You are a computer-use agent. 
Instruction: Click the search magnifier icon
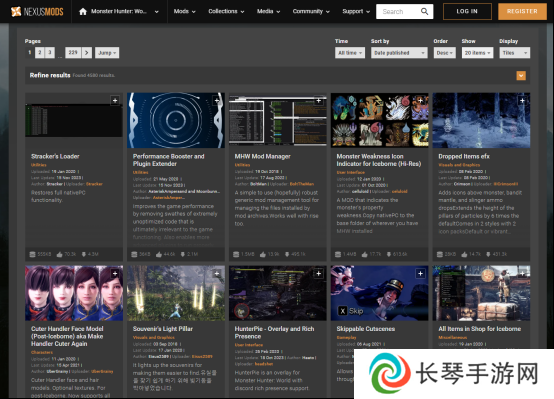(424, 11)
